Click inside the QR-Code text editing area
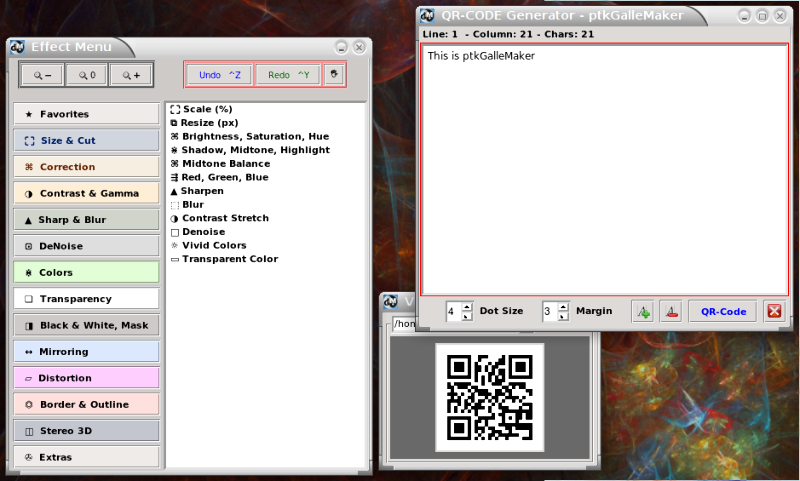 [x=605, y=169]
